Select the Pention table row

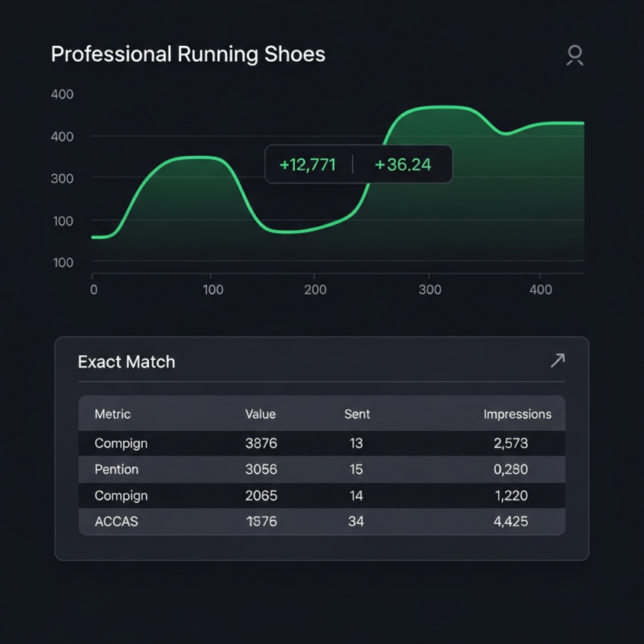(x=322, y=469)
